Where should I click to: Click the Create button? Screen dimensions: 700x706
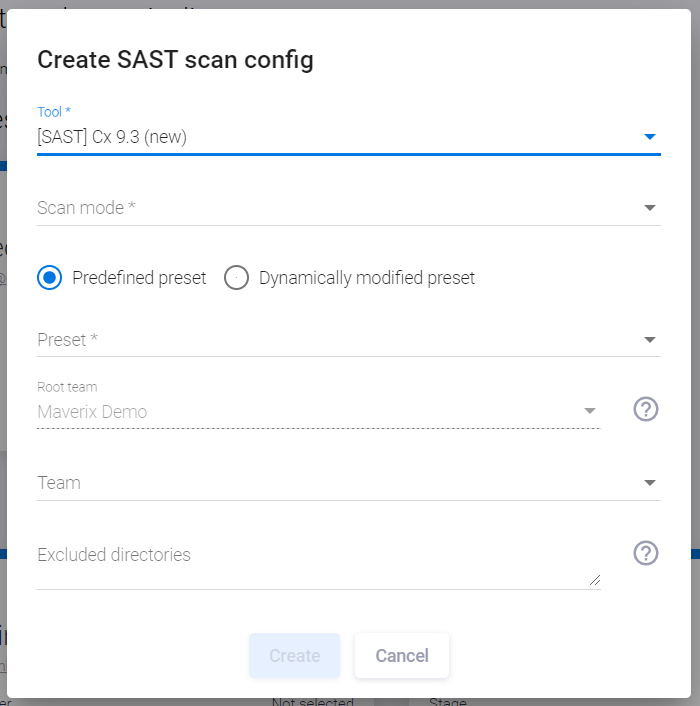tap(294, 655)
